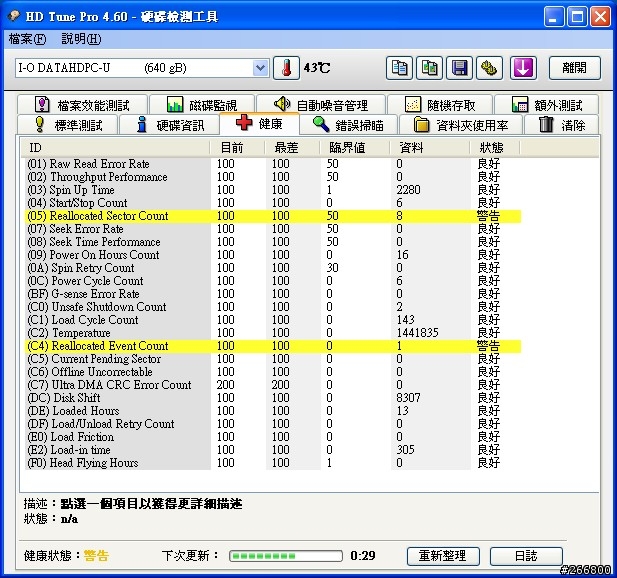The height and width of the screenshot is (578, 617).
Task: Select the (DC) Disk Shift row
Action: [x=273, y=397]
